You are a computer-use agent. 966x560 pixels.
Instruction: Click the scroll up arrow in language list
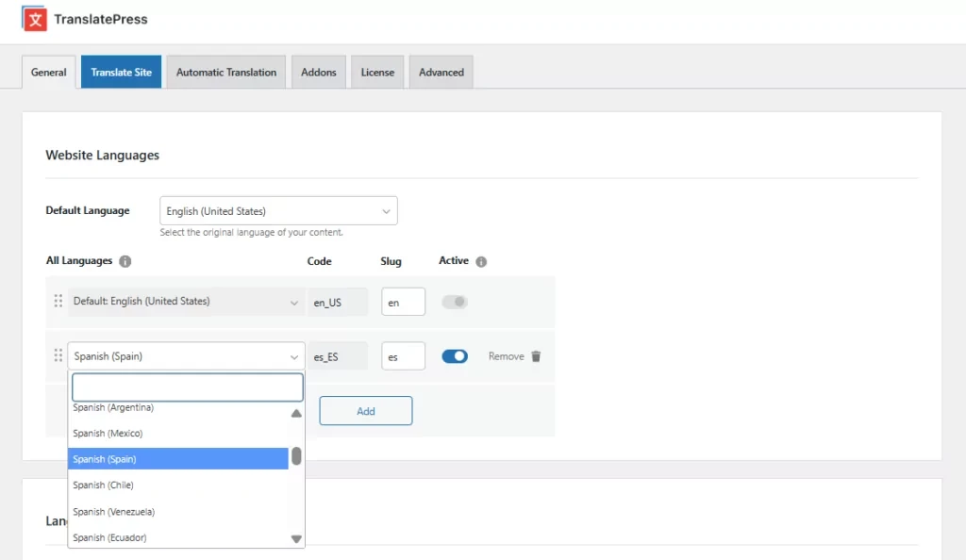tap(296, 413)
